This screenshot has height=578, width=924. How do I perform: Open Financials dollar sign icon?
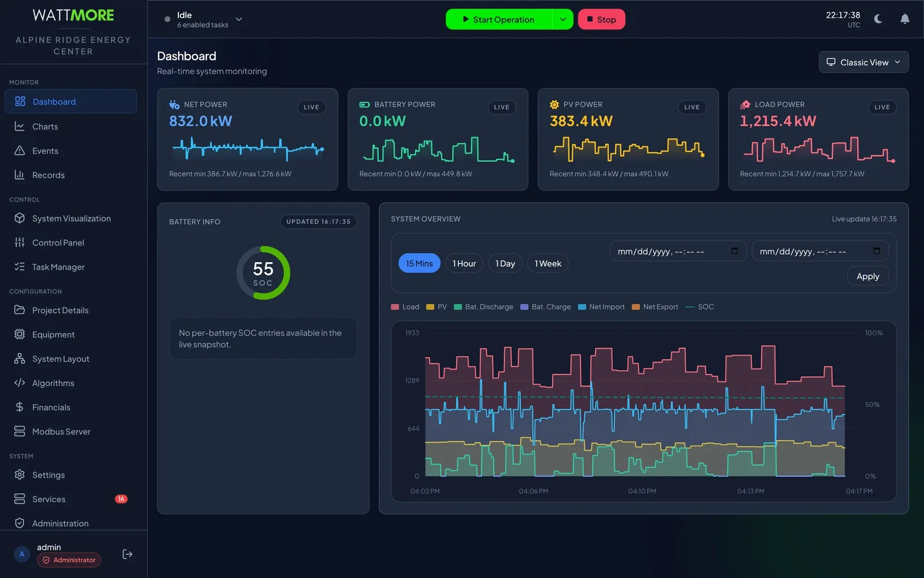(20, 407)
